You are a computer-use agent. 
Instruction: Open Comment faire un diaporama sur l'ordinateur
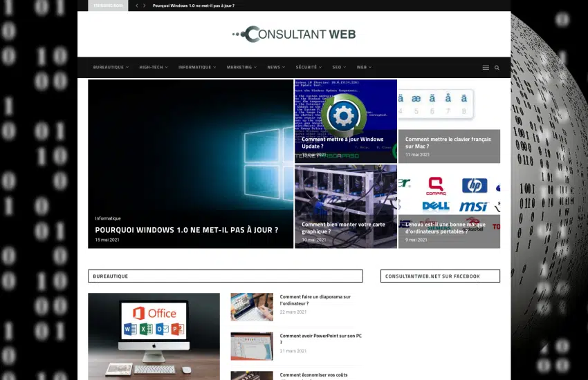(315, 300)
